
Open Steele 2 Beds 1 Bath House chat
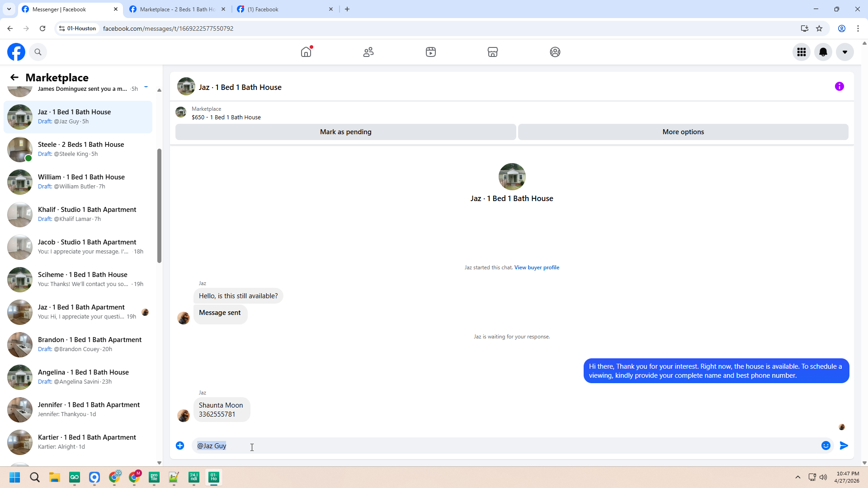(80, 149)
